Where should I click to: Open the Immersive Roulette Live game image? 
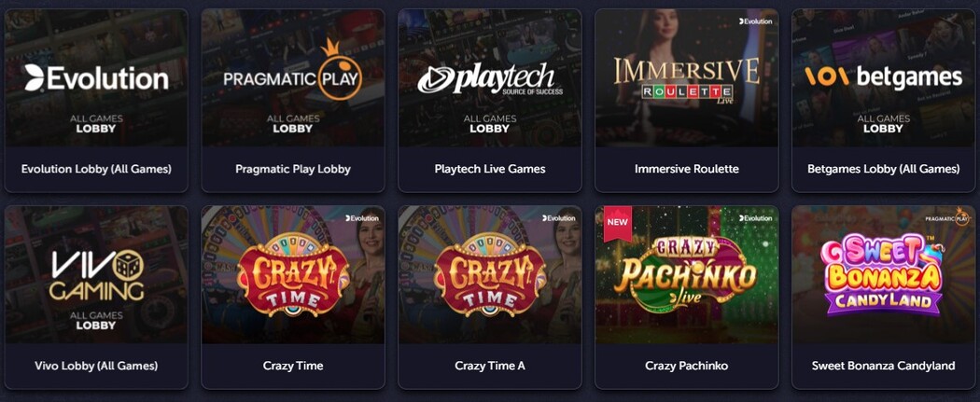tap(687, 78)
